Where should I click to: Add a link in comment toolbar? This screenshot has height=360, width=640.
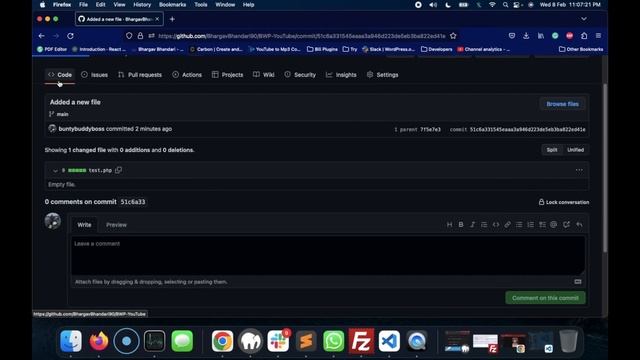tap(507, 224)
